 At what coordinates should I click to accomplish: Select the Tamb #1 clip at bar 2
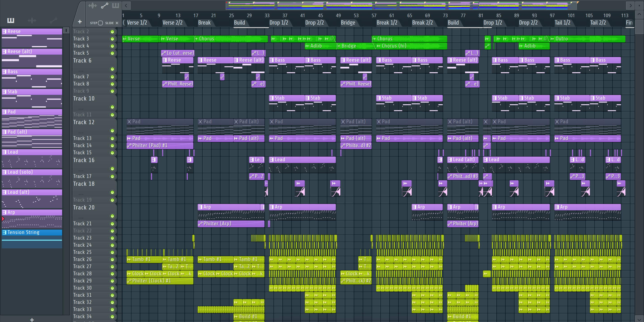144,260
